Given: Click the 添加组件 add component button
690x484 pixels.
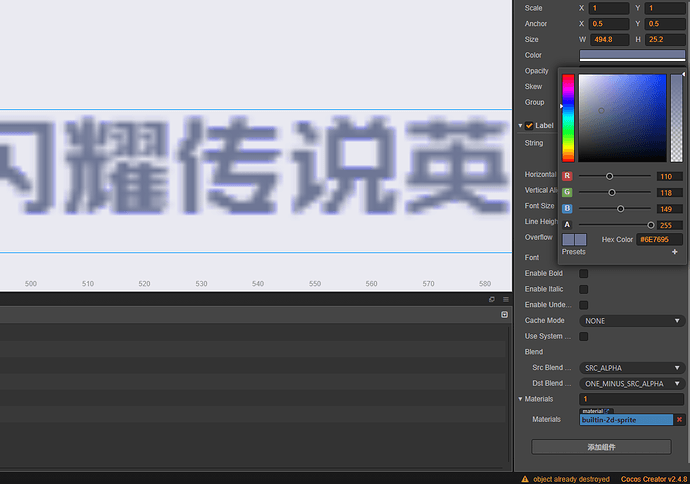Looking at the screenshot, I should point(601,447).
